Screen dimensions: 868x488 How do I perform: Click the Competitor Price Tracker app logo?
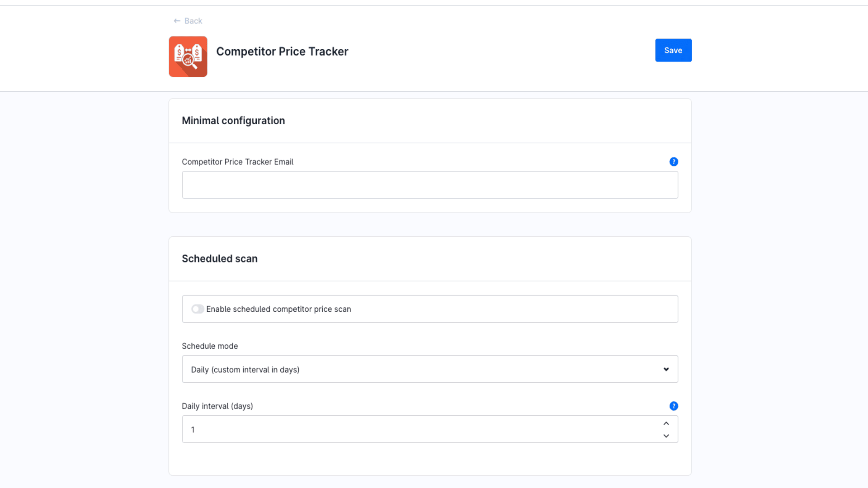click(188, 56)
